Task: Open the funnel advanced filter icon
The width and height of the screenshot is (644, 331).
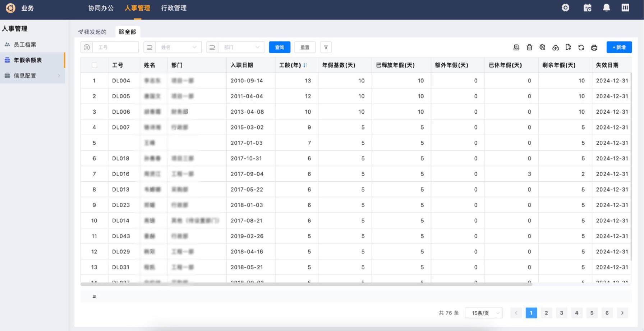Action: (326, 47)
